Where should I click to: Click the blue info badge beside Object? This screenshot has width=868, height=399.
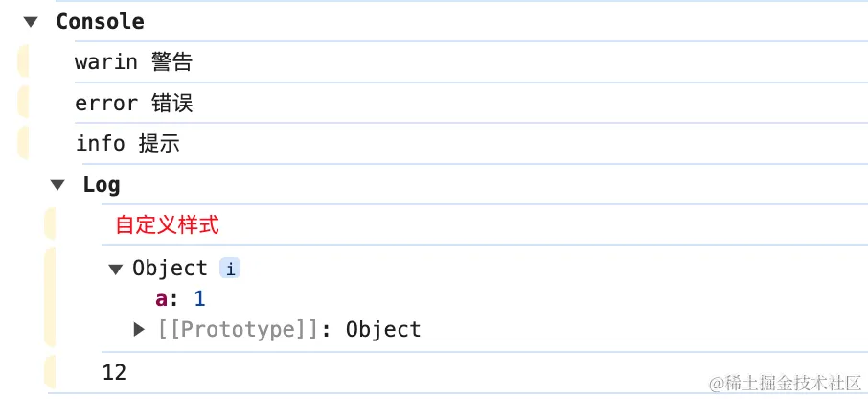(x=230, y=269)
